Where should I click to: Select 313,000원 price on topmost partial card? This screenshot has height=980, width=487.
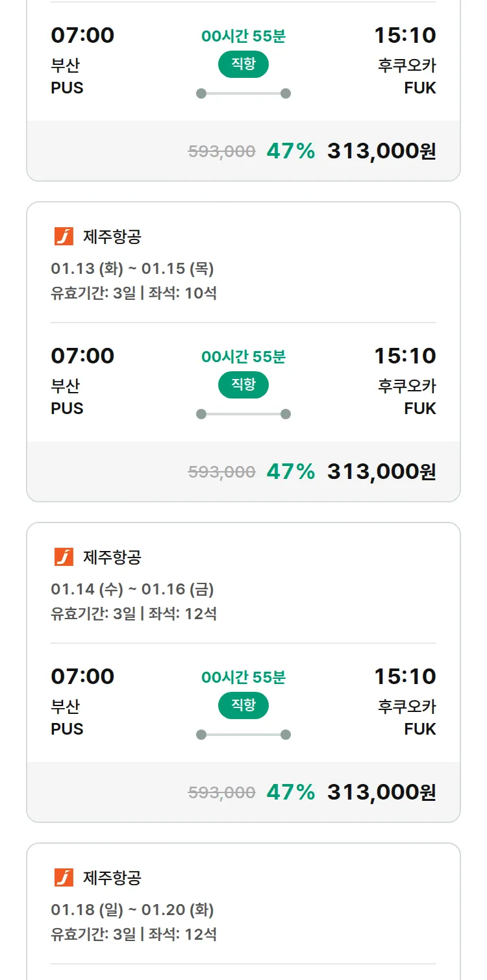pyautogui.click(x=381, y=151)
